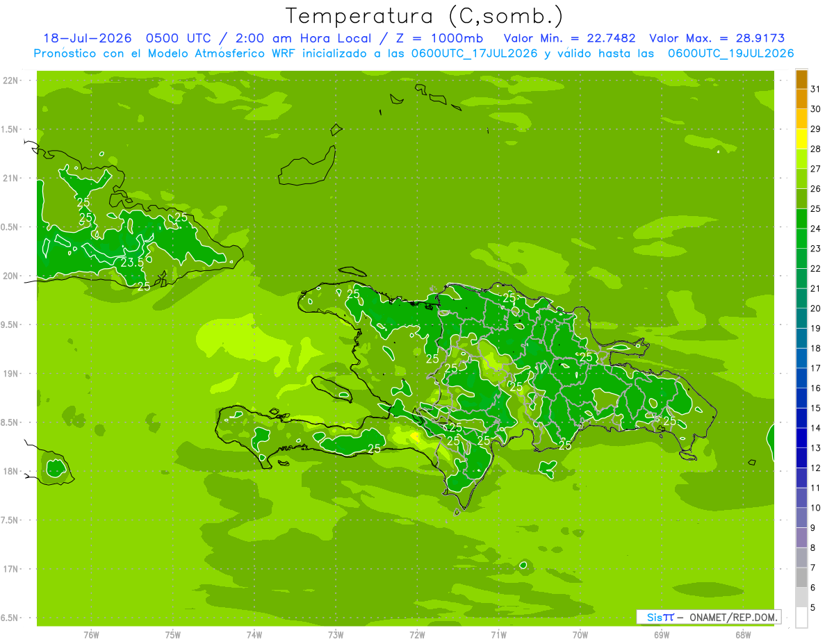Pick the green swatch between 24 and 25
834x644 pixels.
point(801,219)
